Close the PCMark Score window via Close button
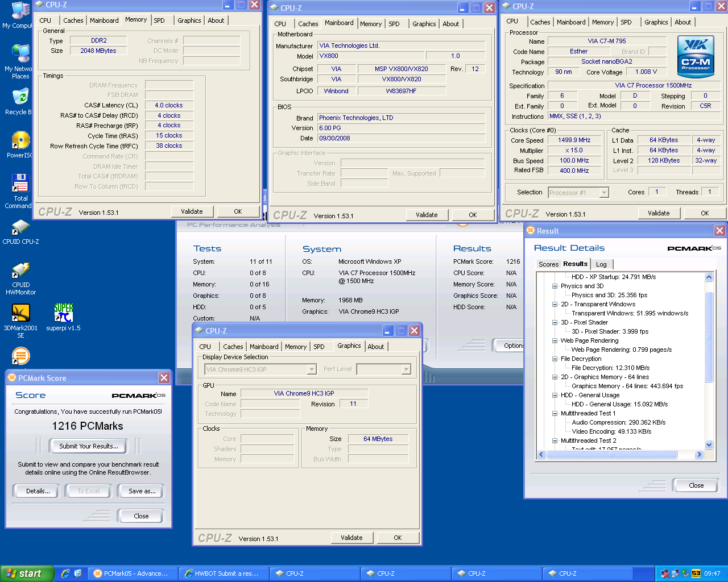This screenshot has height=582, width=728. pos(141,516)
